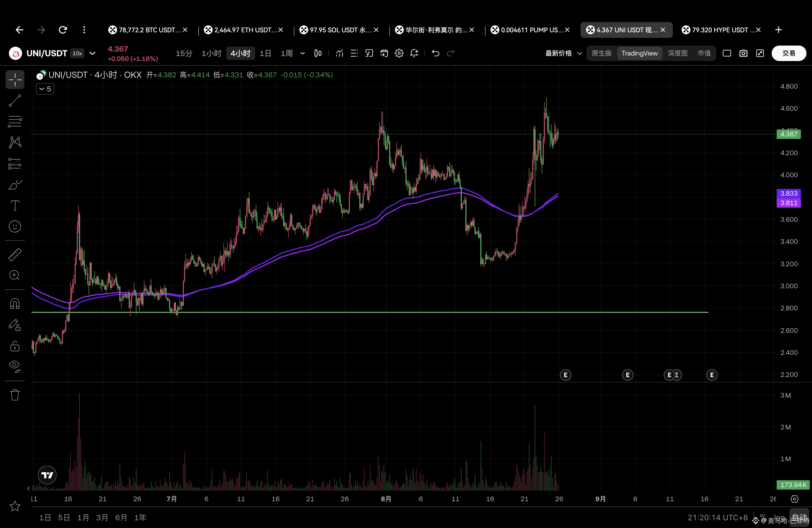Select the 1周 timeframe
The height and width of the screenshot is (528, 812).
[287, 53]
